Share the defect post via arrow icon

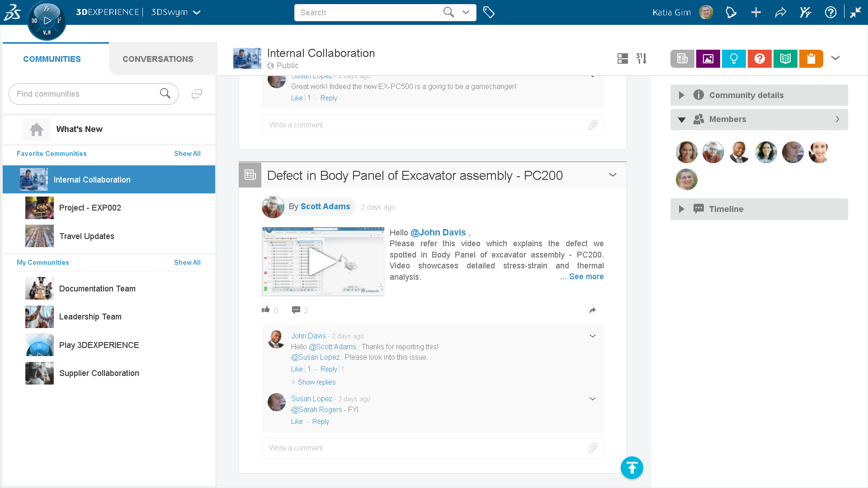click(592, 310)
